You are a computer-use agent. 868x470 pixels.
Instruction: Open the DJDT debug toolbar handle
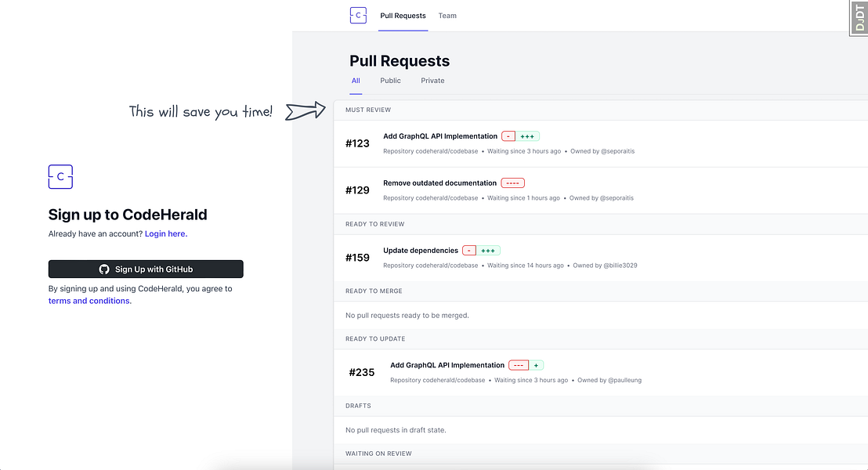859,17
